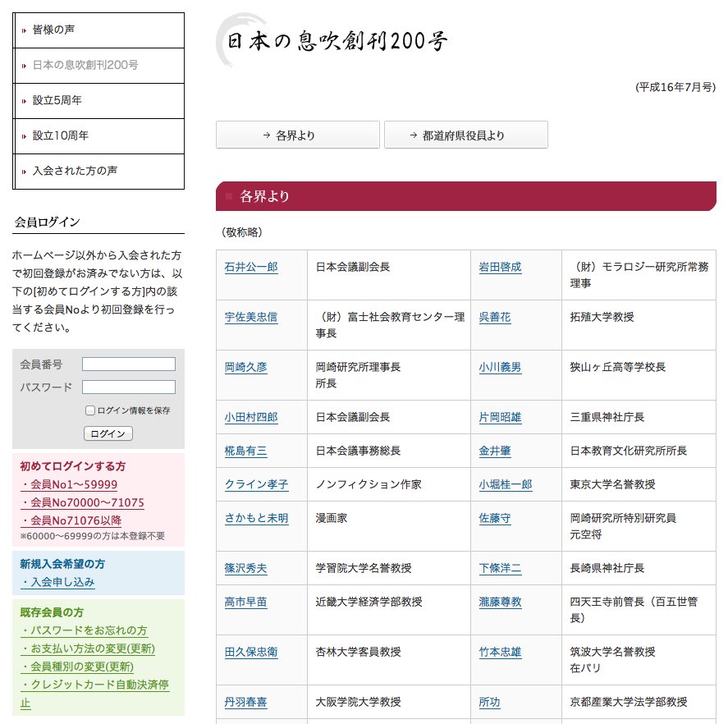Click the ノンフィクション作家 table cell
The image size is (728, 724).
click(389, 484)
